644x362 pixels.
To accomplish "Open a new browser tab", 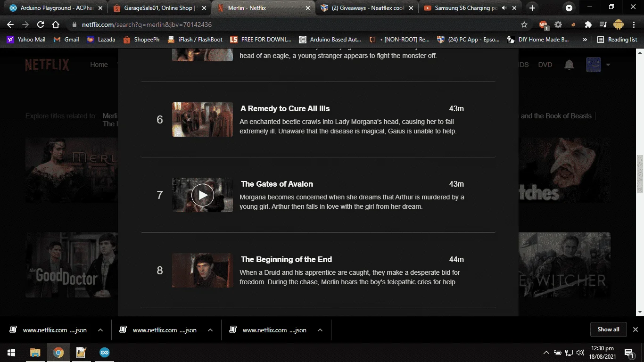I will (x=532, y=8).
